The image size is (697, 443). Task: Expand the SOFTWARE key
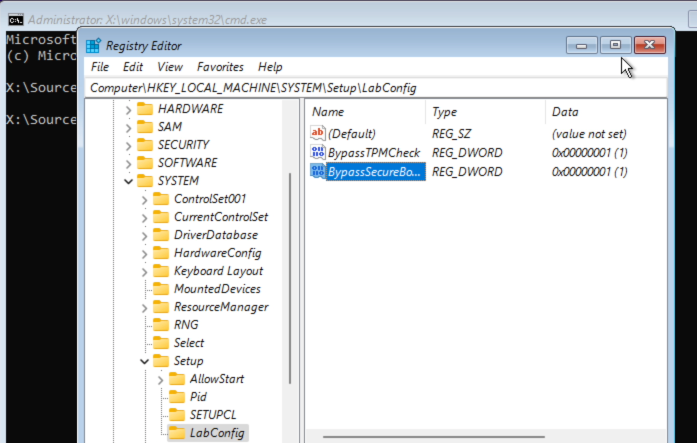(128, 164)
